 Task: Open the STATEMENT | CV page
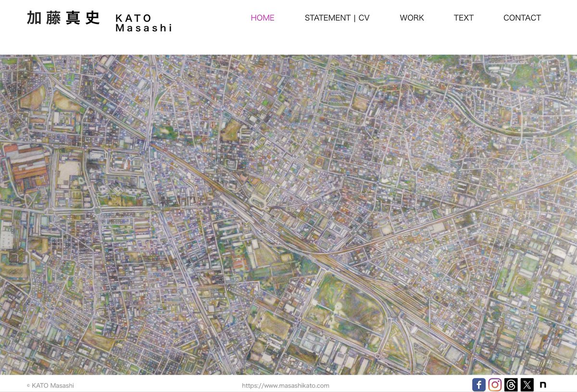[337, 18]
